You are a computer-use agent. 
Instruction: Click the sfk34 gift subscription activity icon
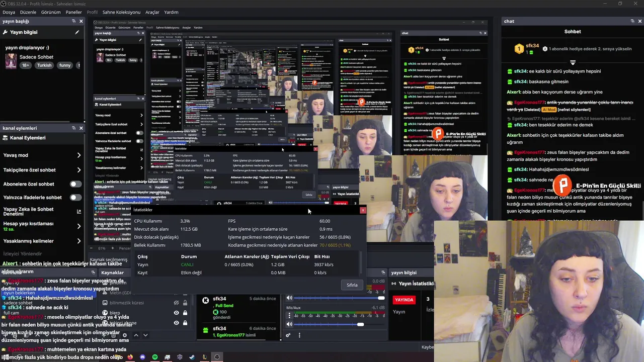pos(205,330)
